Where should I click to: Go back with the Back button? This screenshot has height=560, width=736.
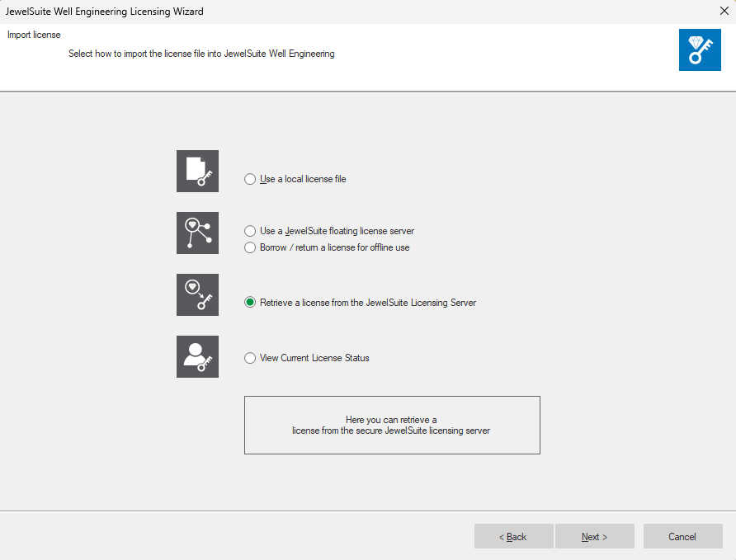[513, 537]
